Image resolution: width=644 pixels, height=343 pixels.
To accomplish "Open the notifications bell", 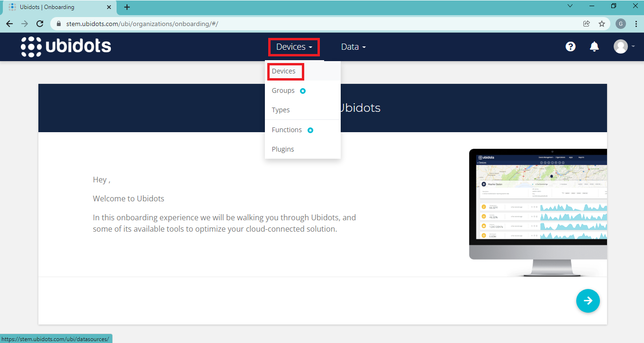I will (x=594, y=46).
